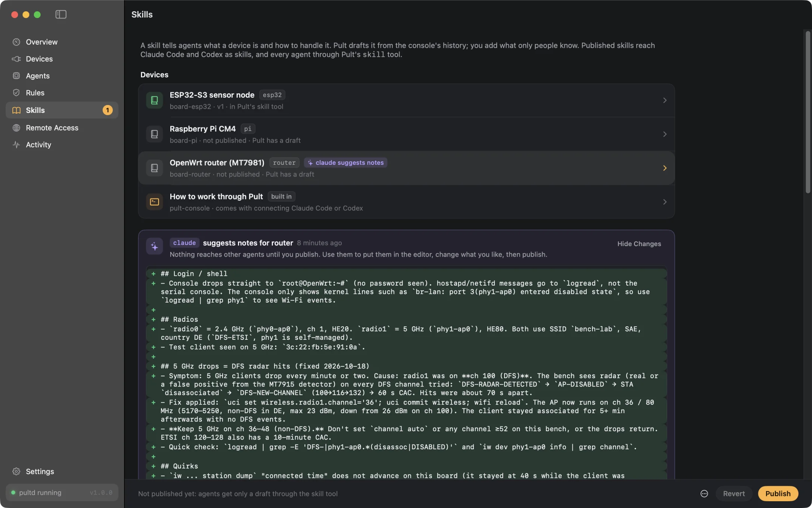The width and height of the screenshot is (812, 508).
Task: Click the Raspberry Pi CM4 skill icon
Action: coord(155,134)
